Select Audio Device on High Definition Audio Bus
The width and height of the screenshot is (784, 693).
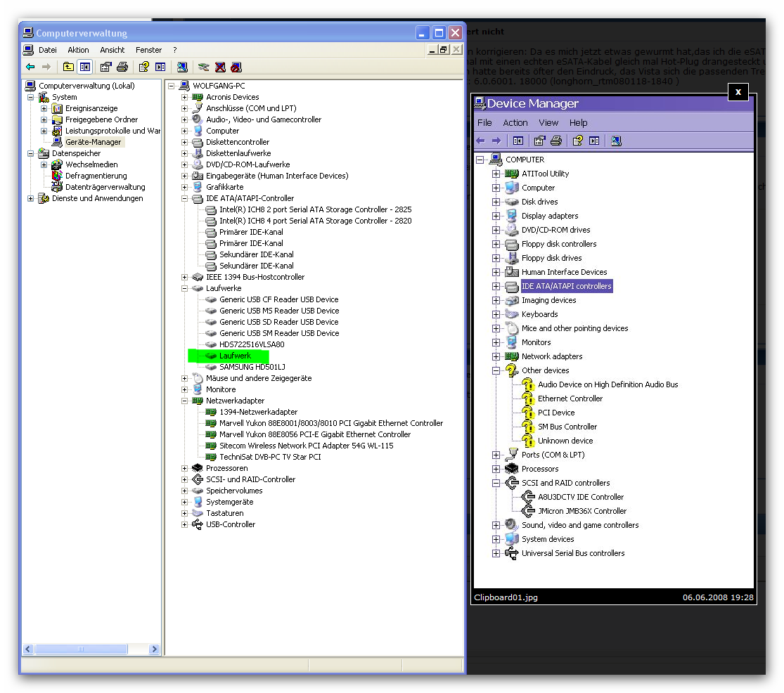click(608, 384)
